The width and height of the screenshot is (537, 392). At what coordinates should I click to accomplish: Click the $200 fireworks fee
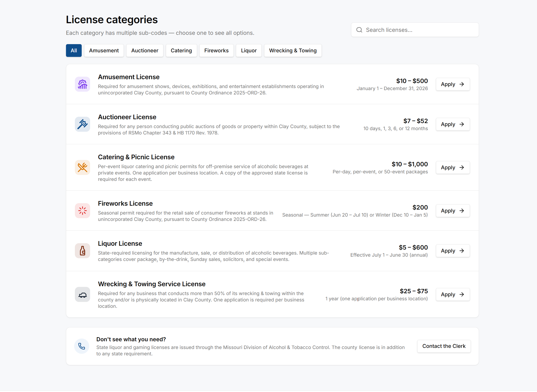coord(420,207)
